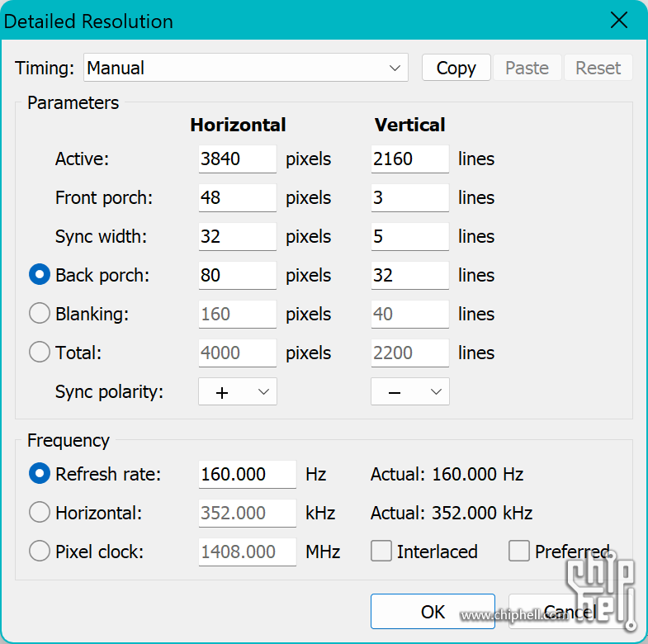Screen dimensions: 648x644
Task: Select the Total radio button
Action: [x=40, y=353]
